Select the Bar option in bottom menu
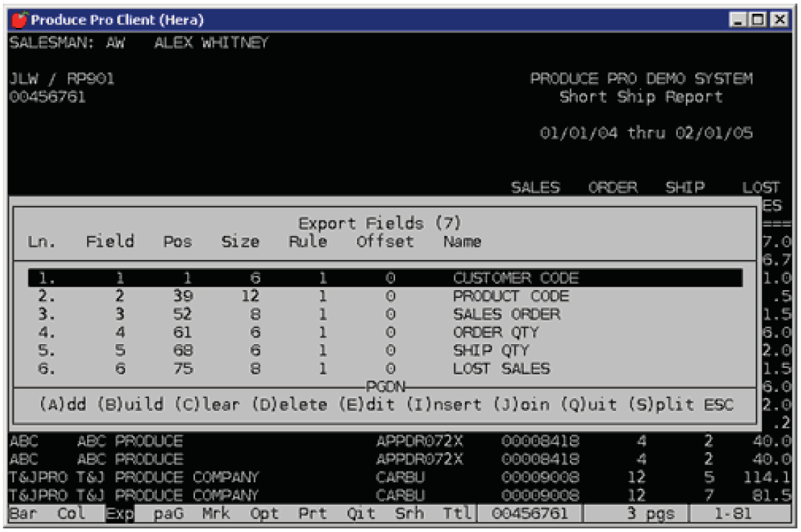Screen dimensions: 801x532 point(24,513)
